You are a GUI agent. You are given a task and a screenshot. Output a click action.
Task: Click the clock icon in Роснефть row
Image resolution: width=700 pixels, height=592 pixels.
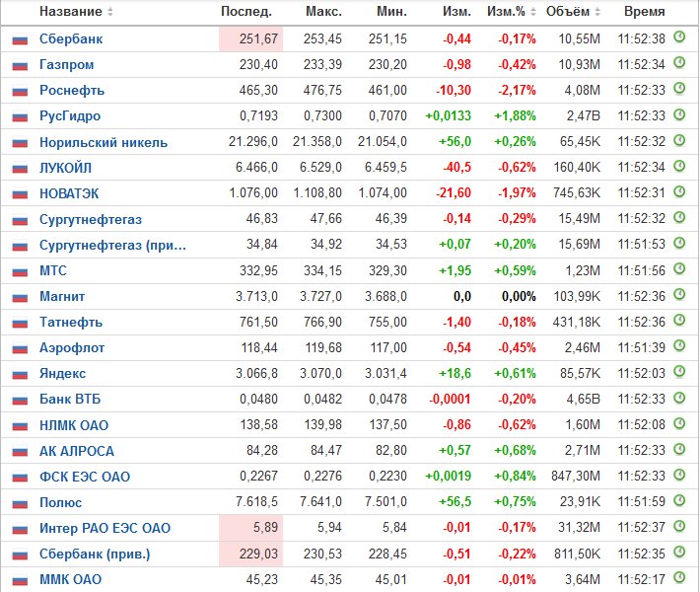coord(679,88)
